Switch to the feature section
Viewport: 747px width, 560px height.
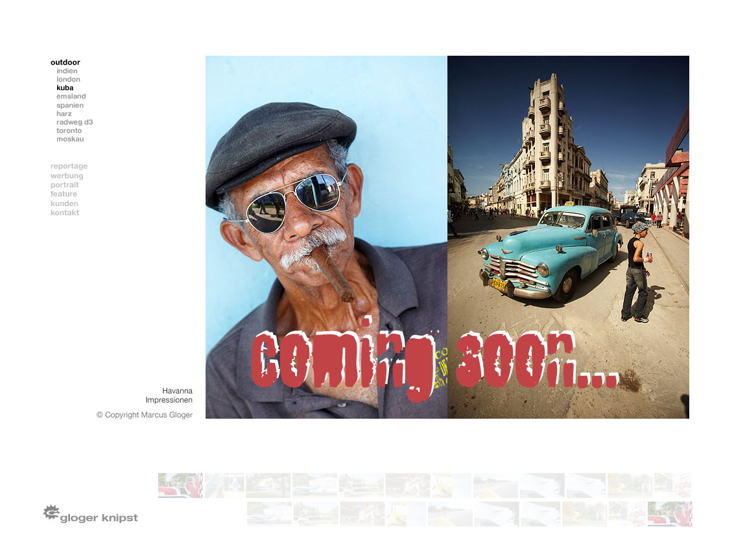(64, 194)
